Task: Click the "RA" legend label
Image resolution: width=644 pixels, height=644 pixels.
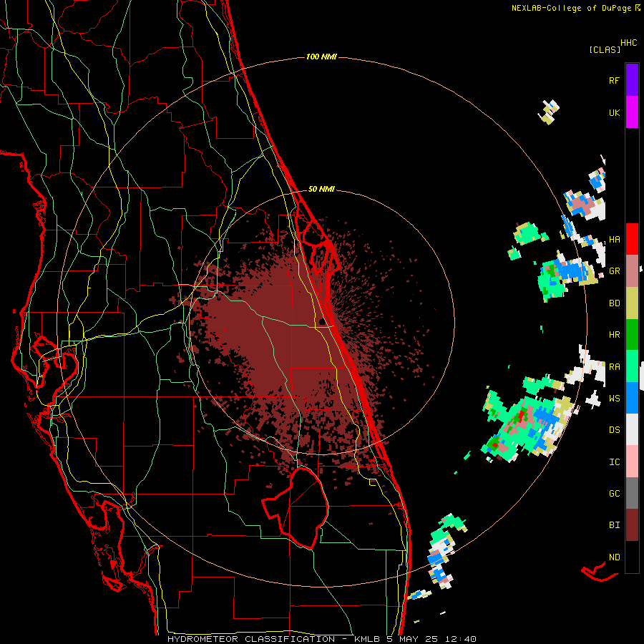Action: 614,367
